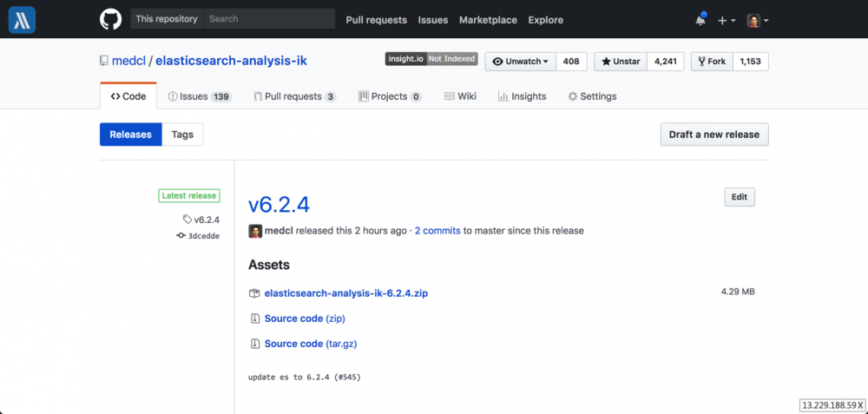Switch to the Wiki tab

[x=460, y=96]
